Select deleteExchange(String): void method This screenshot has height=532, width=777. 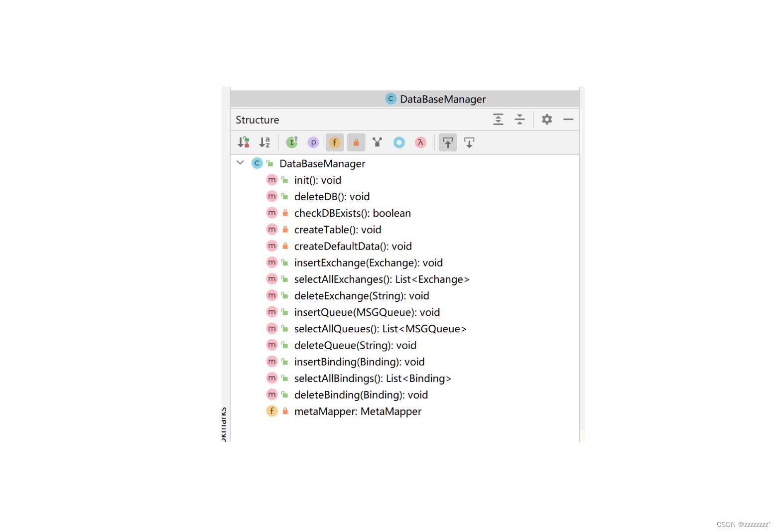(362, 295)
